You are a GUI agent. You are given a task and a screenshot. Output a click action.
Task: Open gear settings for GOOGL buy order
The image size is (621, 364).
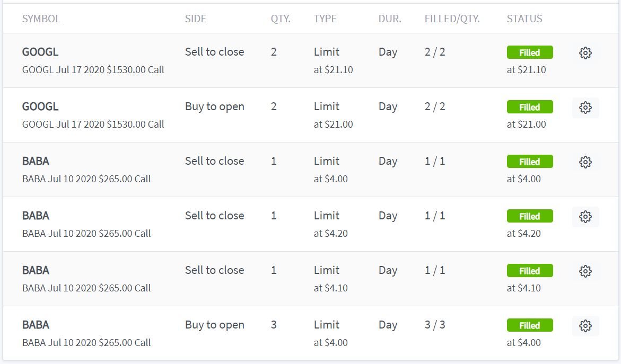pyautogui.click(x=585, y=107)
